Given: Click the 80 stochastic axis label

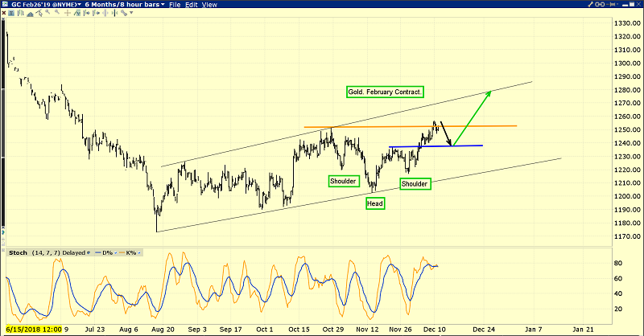Looking at the screenshot, I should tap(618, 263).
